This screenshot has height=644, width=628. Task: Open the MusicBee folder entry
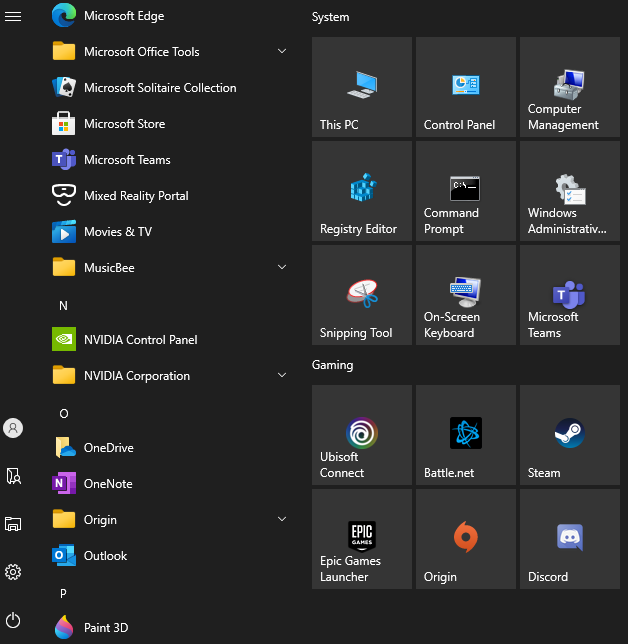[170, 267]
